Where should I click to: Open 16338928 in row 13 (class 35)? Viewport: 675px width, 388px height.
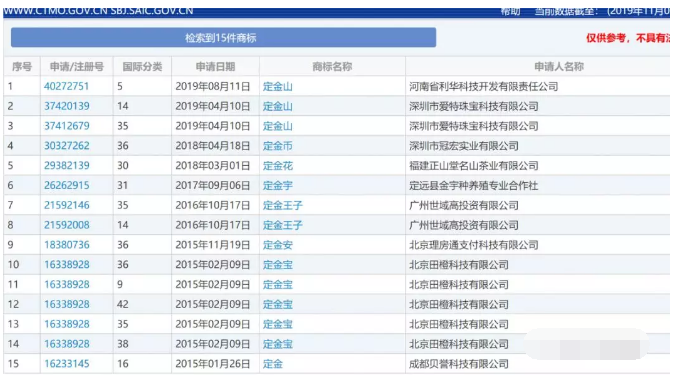(66, 324)
